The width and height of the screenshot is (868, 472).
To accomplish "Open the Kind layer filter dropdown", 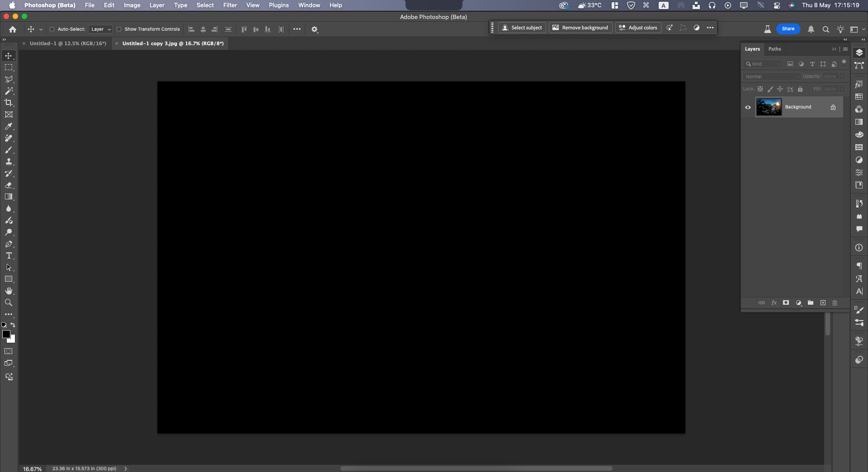I will pyautogui.click(x=763, y=64).
